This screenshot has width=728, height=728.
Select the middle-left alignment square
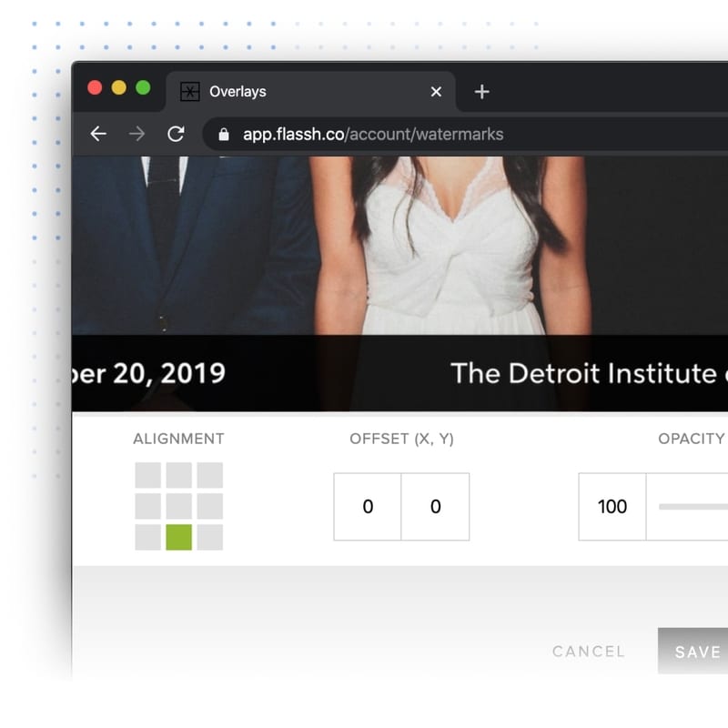point(147,507)
